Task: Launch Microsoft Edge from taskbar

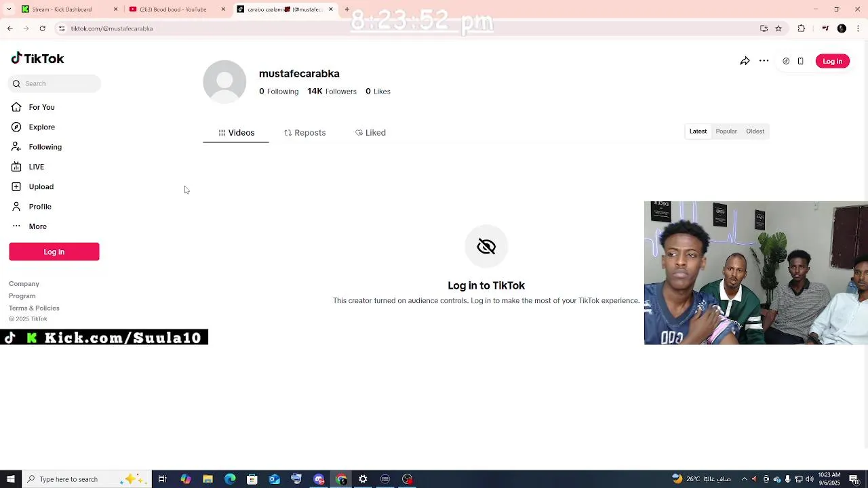Action: tap(230, 479)
